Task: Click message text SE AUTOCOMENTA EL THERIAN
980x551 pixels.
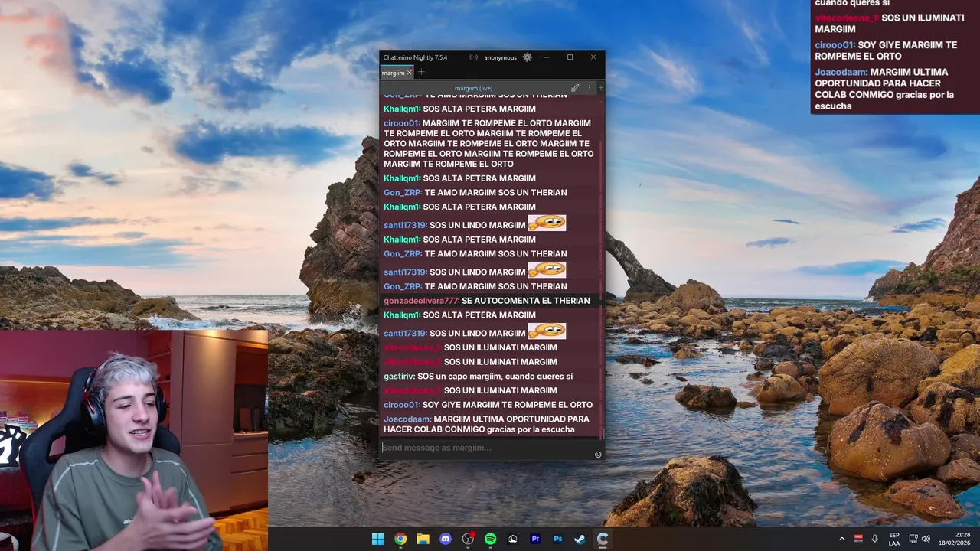Action: tap(526, 301)
